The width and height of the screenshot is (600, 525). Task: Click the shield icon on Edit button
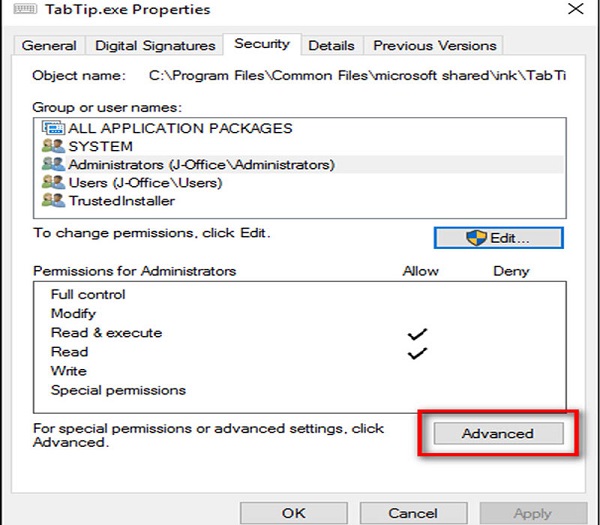pos(477,238)
